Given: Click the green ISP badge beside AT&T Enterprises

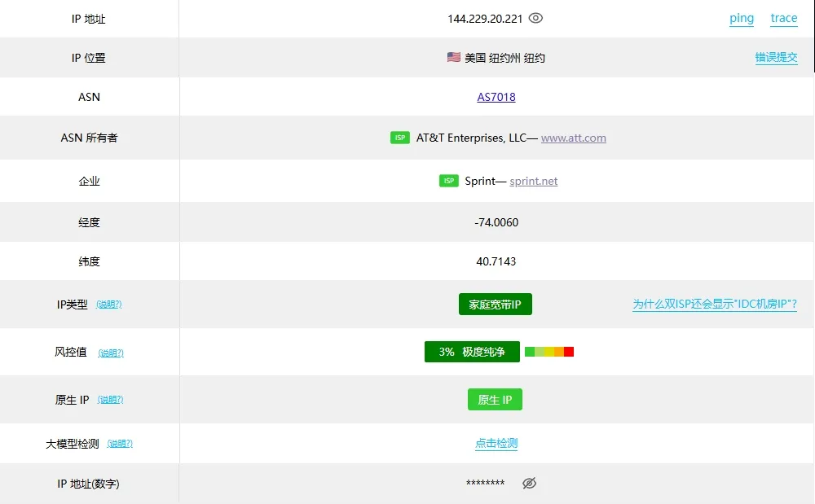Looking at the screenshot, I should pos(399,138).
